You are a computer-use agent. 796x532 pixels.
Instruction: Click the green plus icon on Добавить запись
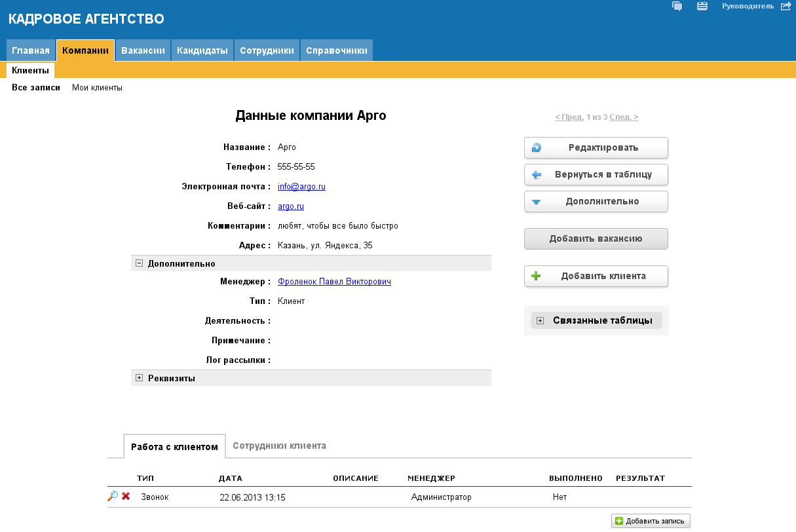619,522
